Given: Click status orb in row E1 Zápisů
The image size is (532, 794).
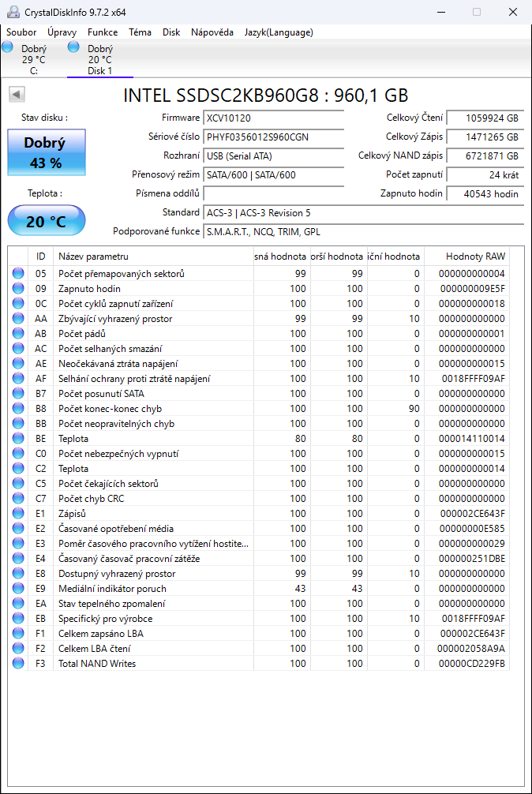Looking at the screenshot, I should tap(18, 514).
